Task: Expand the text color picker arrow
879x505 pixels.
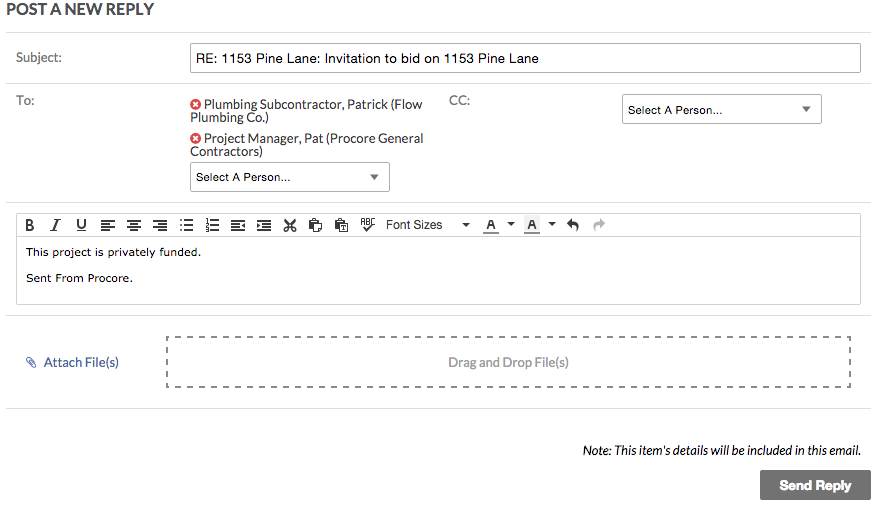Action: [511, 224]
